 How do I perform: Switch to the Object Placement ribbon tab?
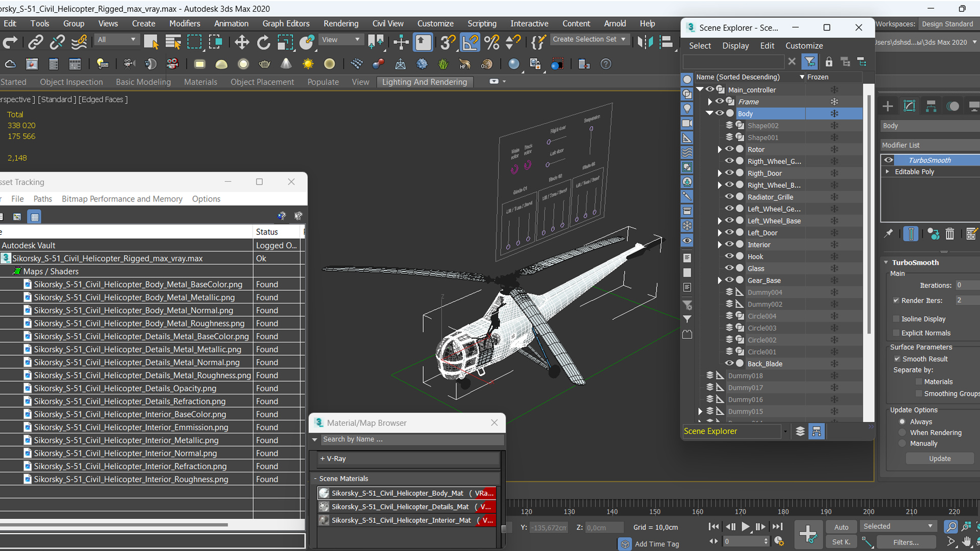coord(262,82)
